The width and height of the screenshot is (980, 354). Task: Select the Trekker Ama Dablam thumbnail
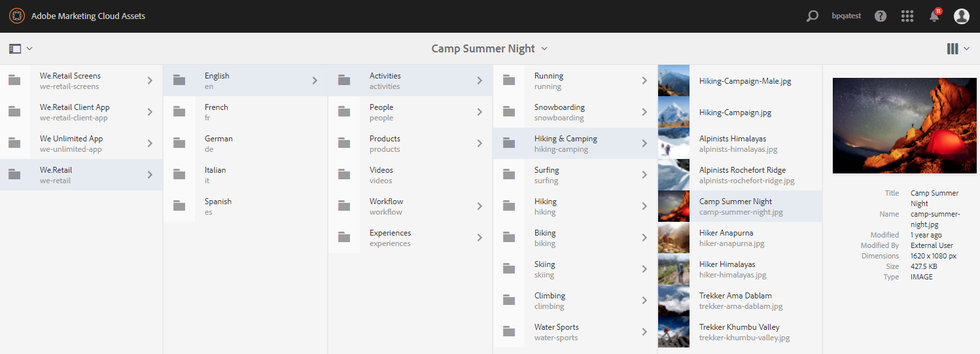tap(674, 300)
